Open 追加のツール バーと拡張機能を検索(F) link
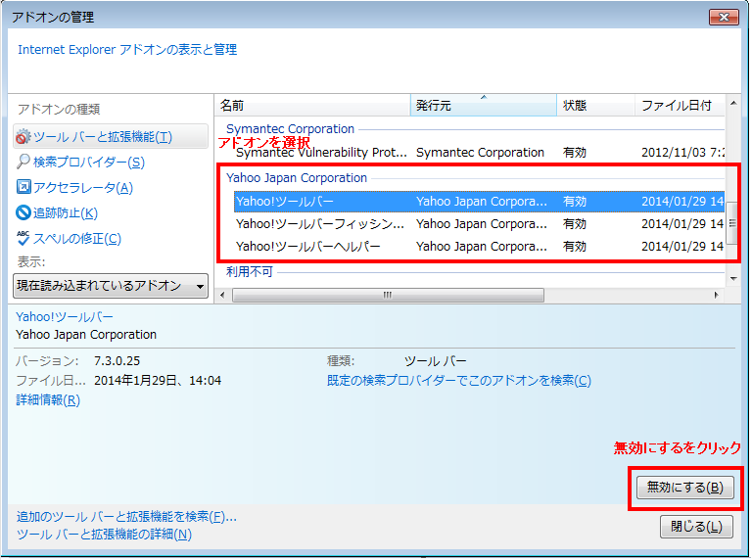Image resolution: width=752 pixels, height=560 pixels. [126, 516]
